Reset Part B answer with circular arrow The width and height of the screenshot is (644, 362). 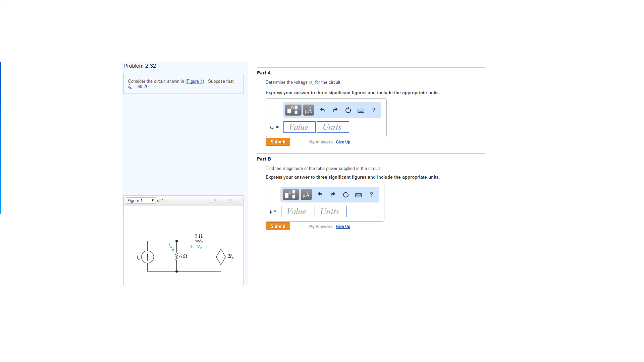tap(346, 194)
